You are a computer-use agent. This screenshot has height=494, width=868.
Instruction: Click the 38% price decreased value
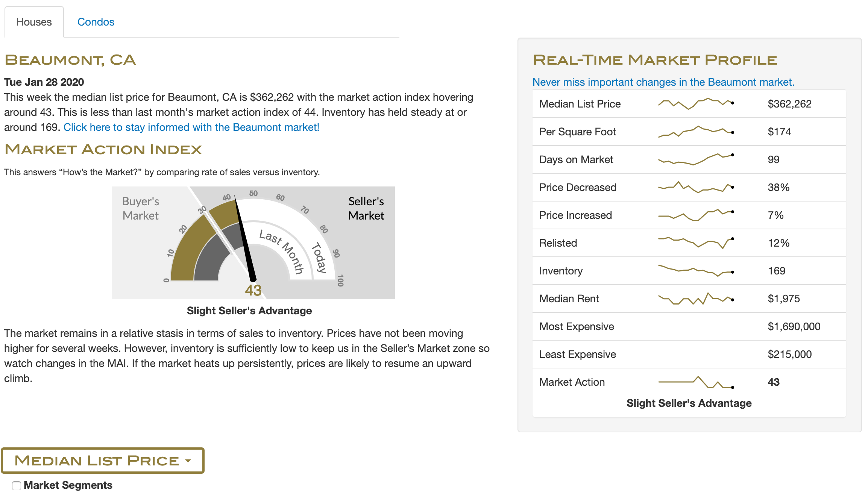pos(778,187)
